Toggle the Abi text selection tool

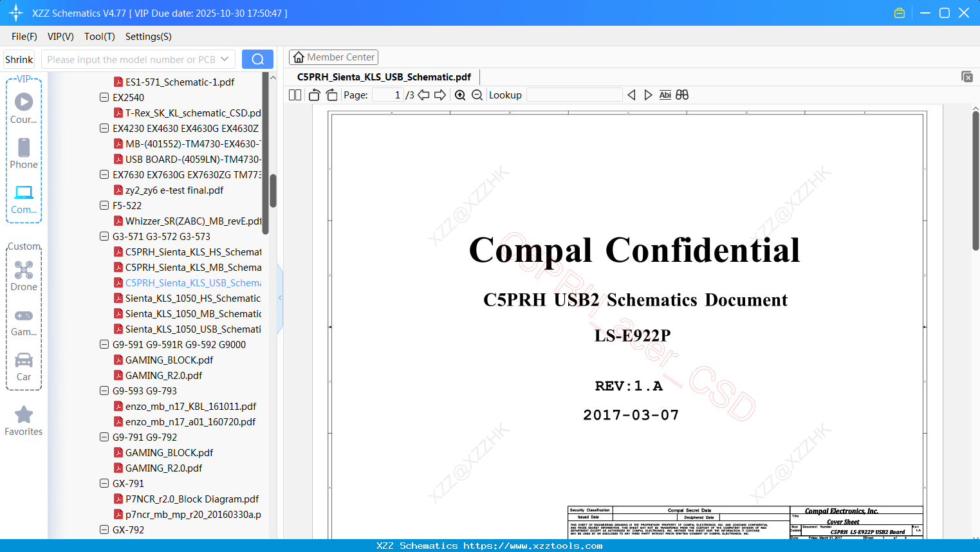665,95
